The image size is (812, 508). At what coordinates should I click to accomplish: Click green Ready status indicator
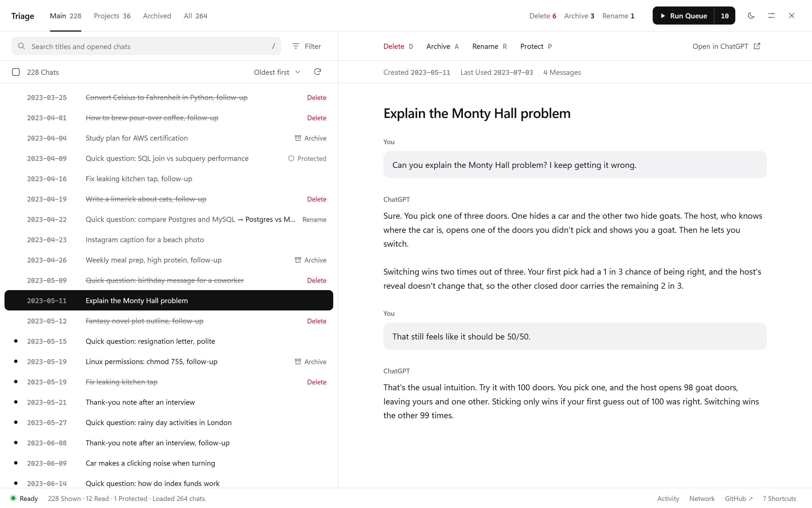pyautogui.click(x=13, y=498)
